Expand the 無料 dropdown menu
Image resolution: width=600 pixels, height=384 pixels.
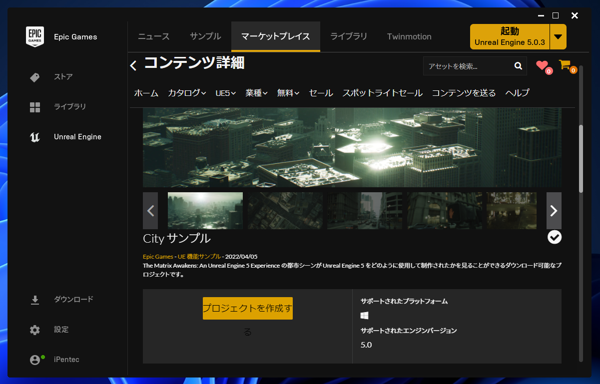coord(288,93)
